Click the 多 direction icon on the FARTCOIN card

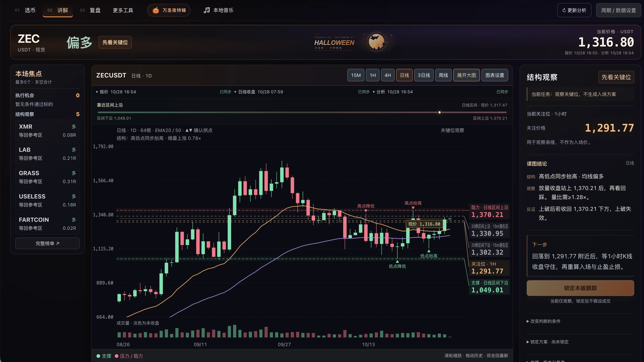74,220
